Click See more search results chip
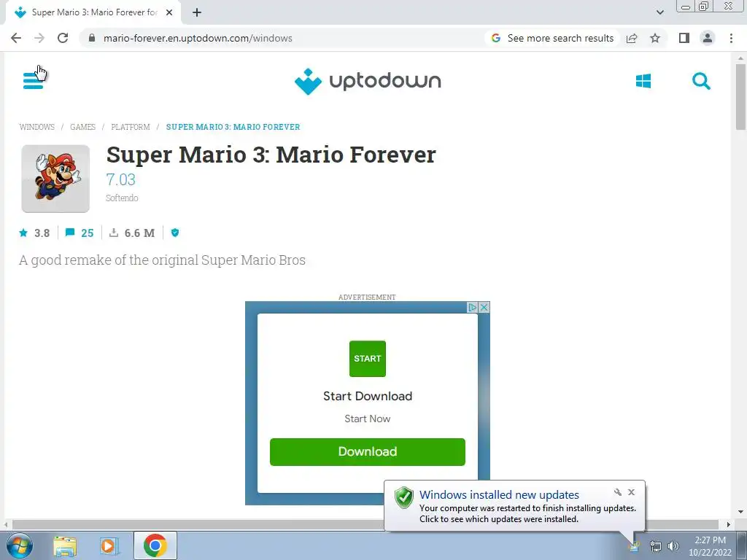This screenshot has height=560, width=747. tap(553, 38)
